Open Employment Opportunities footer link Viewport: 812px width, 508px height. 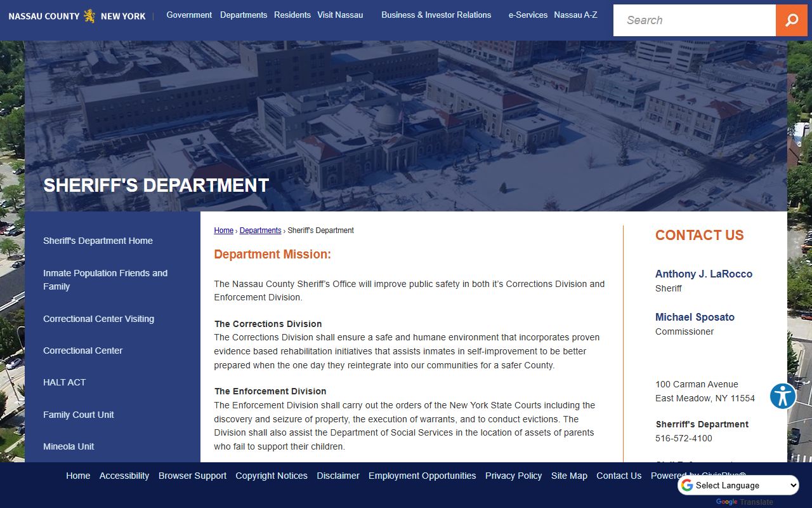click(422, 476)
